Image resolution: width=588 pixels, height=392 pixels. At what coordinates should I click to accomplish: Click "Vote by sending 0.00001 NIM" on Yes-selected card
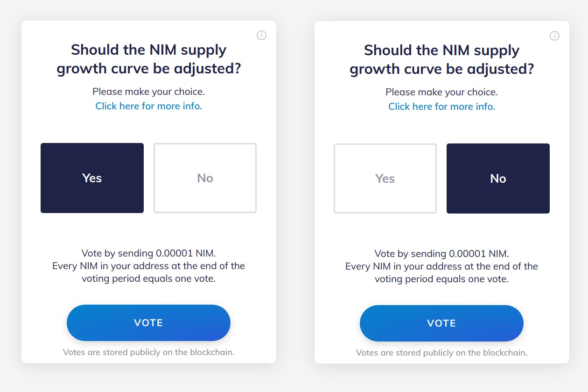(148, 253)
